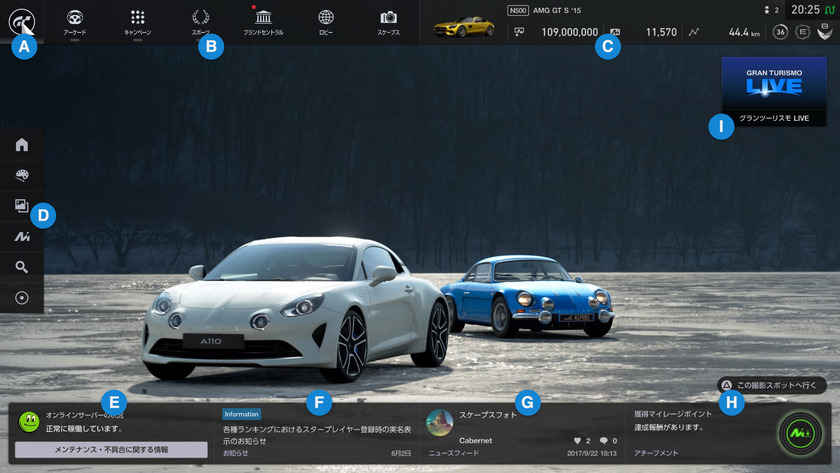
Task: Click the maintenance and issues info button
Action: [x=111, y=450]
